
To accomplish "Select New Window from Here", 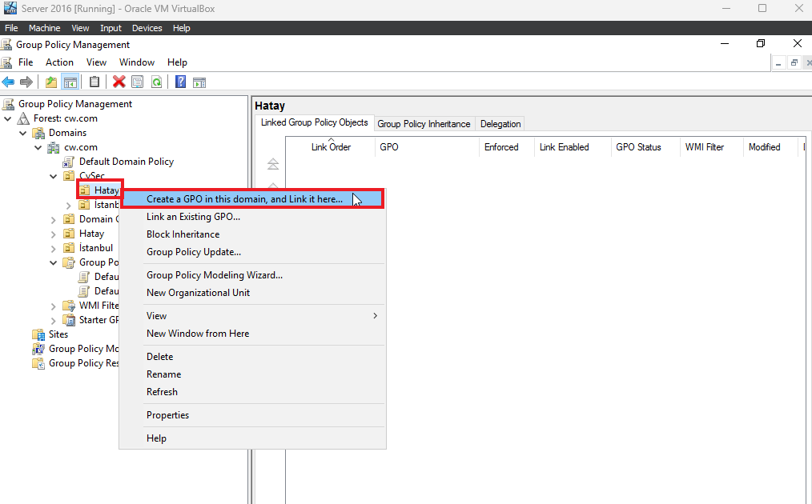I will pos(253,334).
